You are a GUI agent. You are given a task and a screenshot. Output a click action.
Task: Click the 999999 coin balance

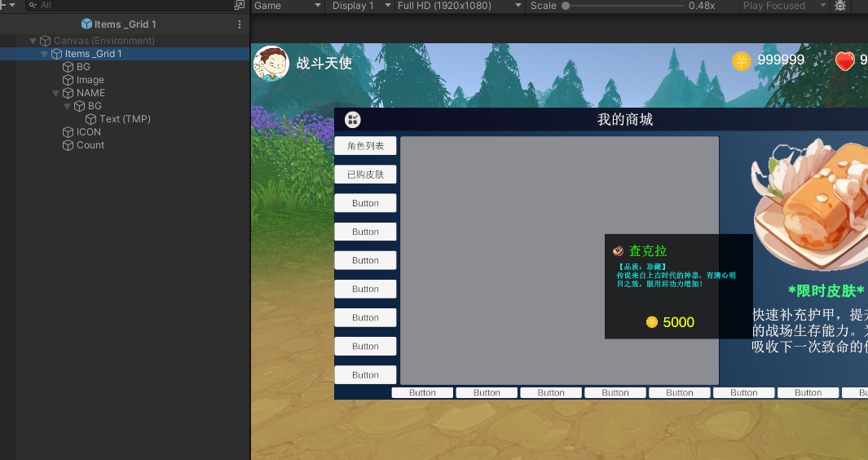(x=781, y=60)
